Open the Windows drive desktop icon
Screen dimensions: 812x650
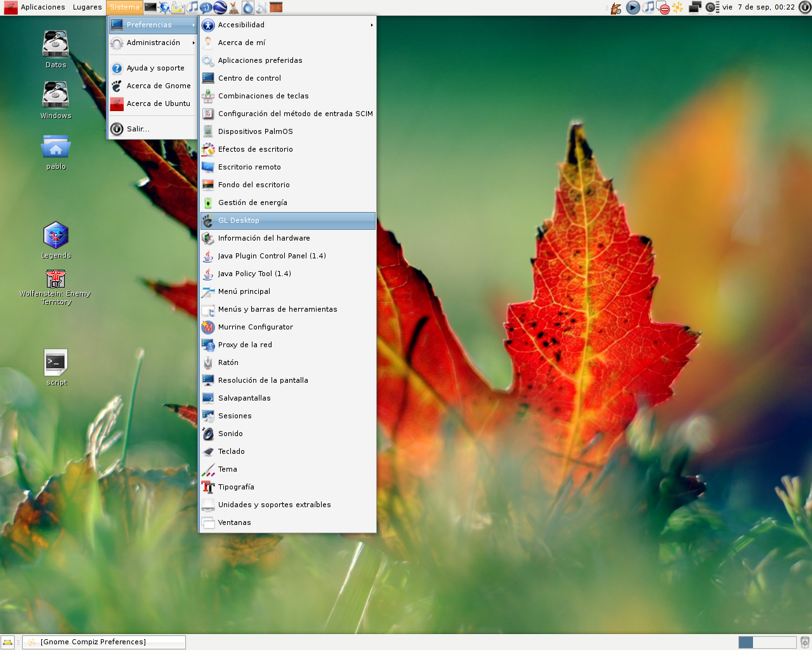click(x=56, y=100)
